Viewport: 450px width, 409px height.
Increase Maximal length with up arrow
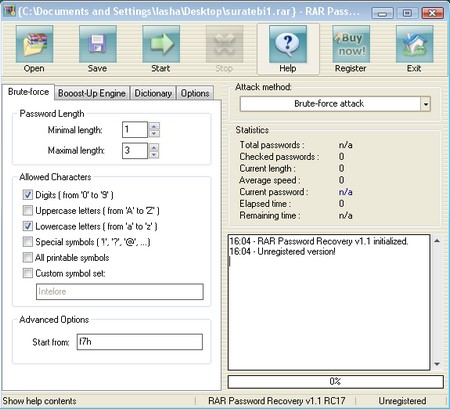(x=154, y=147)
